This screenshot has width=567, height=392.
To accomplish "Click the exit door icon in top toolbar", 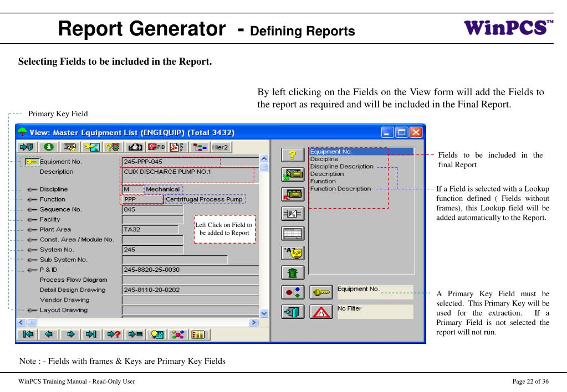I will 27,147.
